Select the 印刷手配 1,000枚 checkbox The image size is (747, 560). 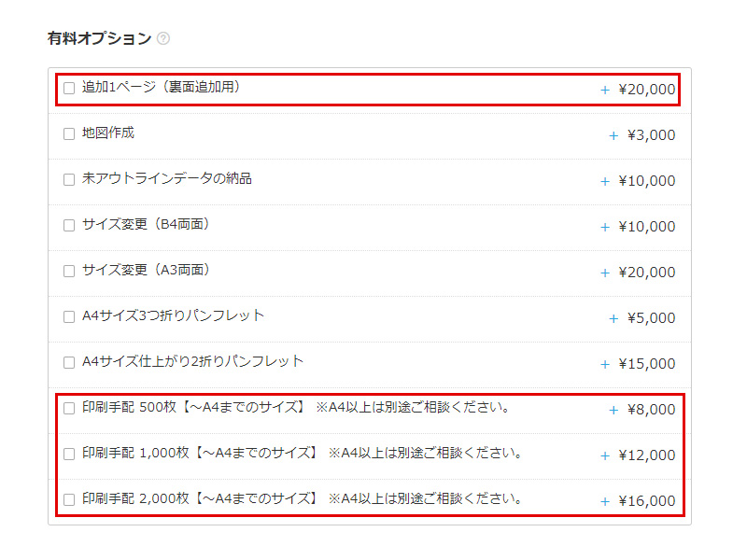point(69,455)
